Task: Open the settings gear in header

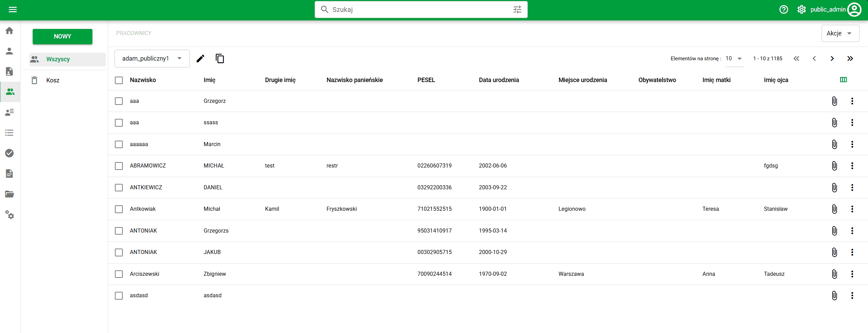Action: pos(801,10)
